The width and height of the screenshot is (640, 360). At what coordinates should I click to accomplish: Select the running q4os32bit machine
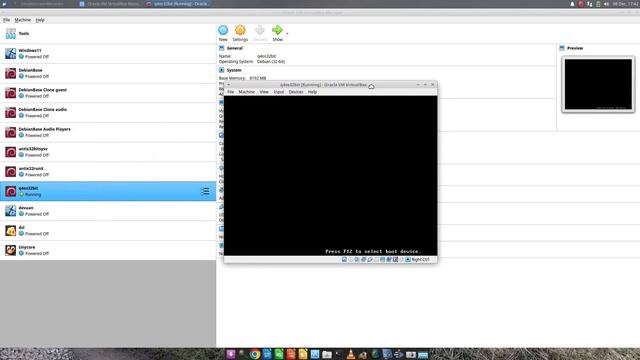(108, 191)
